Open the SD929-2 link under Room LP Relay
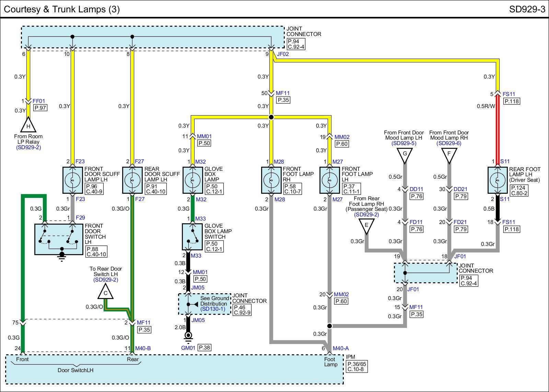This screenshot has width=549, height=392. [x=28, y=147]
